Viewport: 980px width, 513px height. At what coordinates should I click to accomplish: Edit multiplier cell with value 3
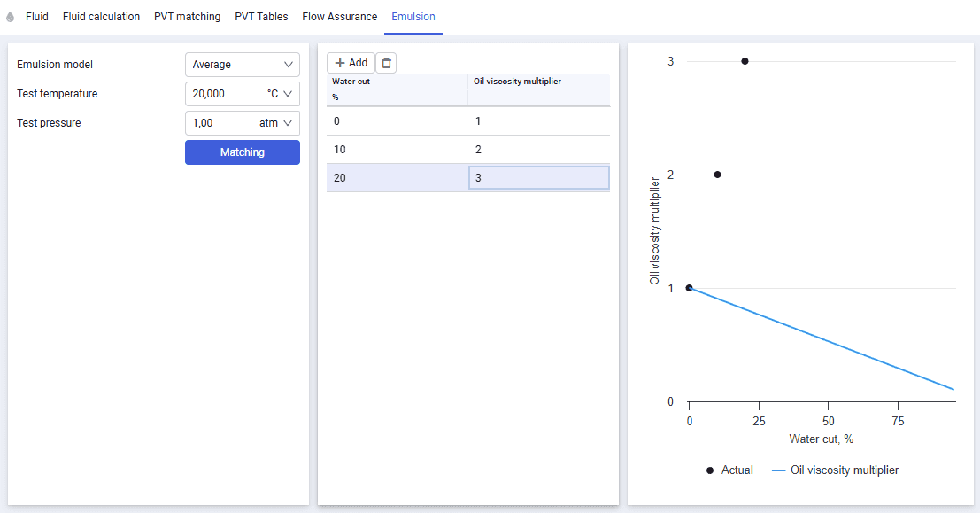pos(539,178)
